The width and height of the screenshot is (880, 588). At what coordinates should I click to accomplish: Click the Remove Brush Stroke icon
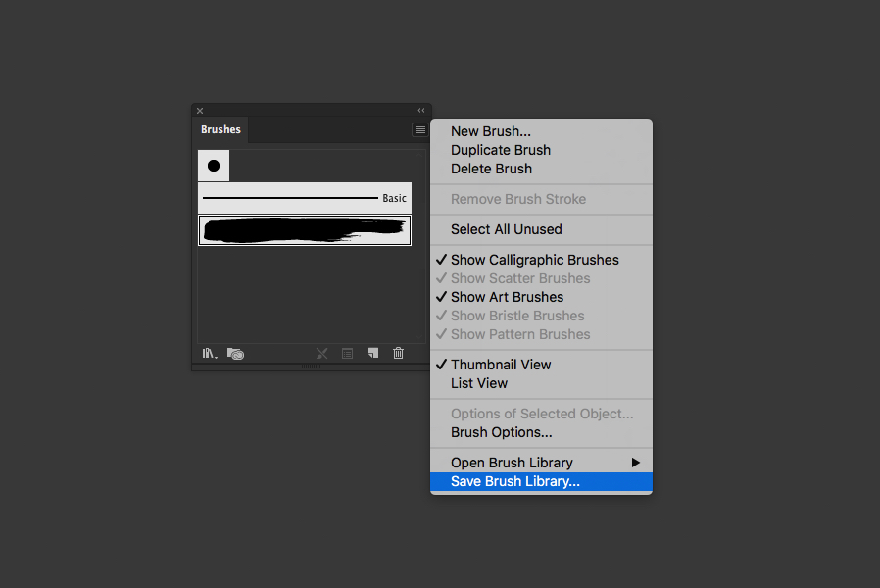tap(322, 353)
